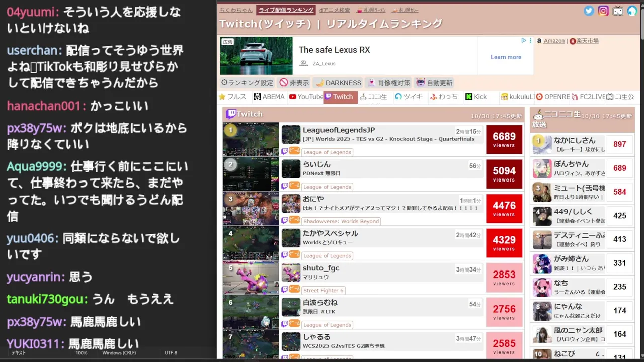Click おにや channel avatar
The image size is (644, 362).
(291, 204)
